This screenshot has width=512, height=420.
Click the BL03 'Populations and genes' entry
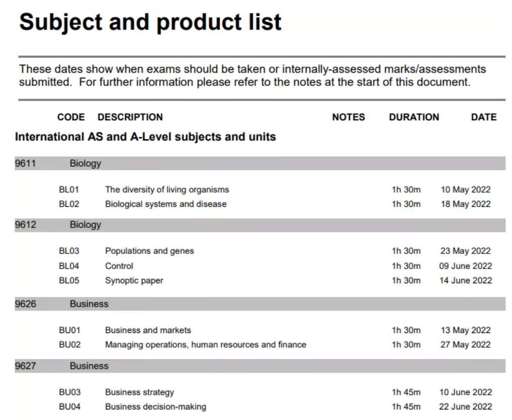pos(149,251)
